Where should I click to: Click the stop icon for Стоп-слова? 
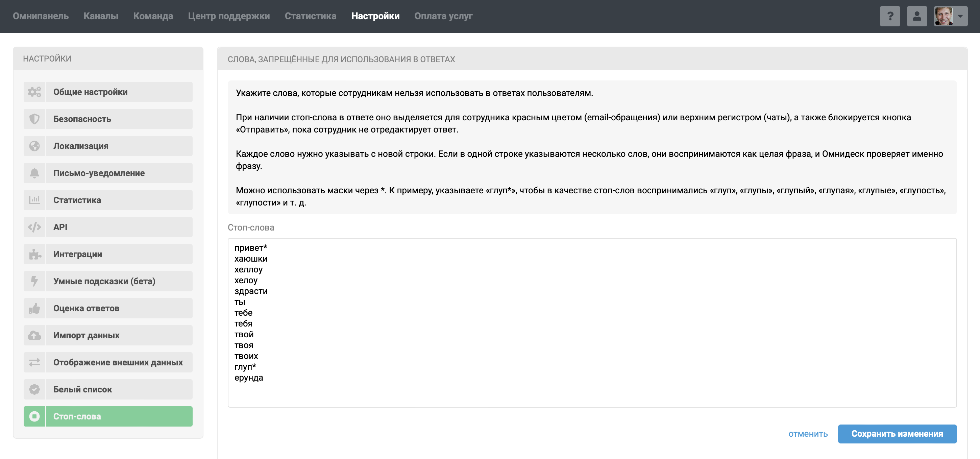34,416
